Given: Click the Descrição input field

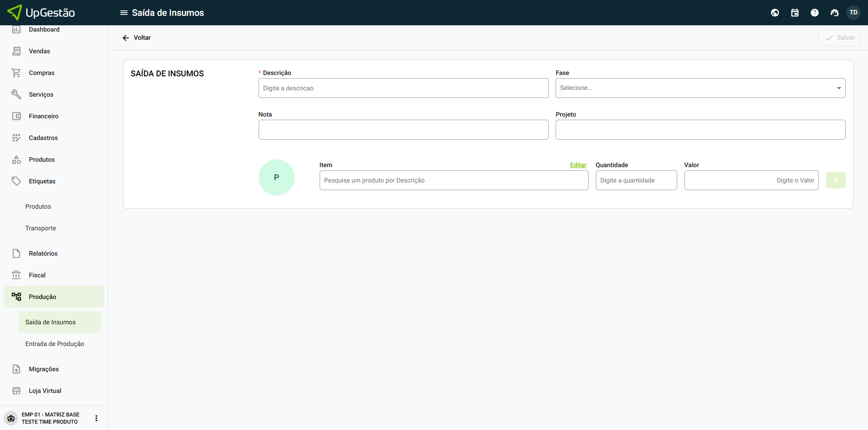Looking at the screenshot, I should tap(403, 88).
